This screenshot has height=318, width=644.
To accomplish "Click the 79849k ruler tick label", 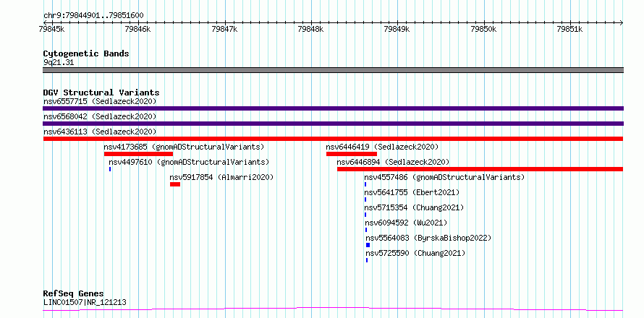I will (397, 29).
